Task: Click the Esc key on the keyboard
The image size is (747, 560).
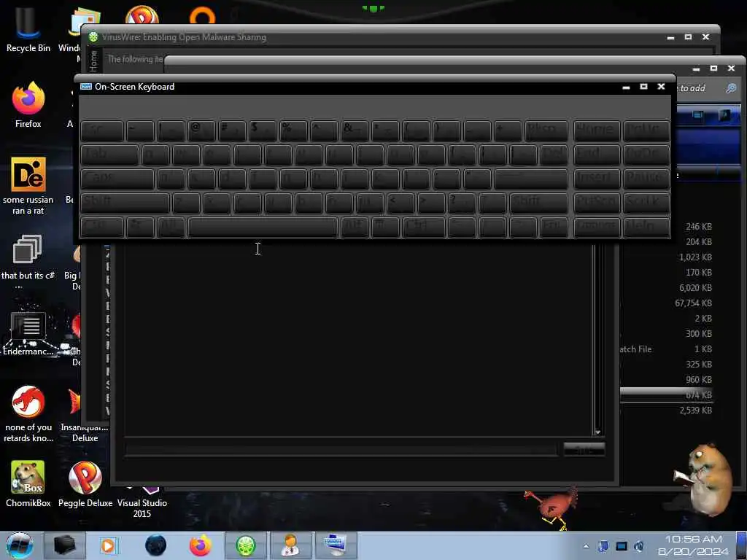Action: click(102, 131)
